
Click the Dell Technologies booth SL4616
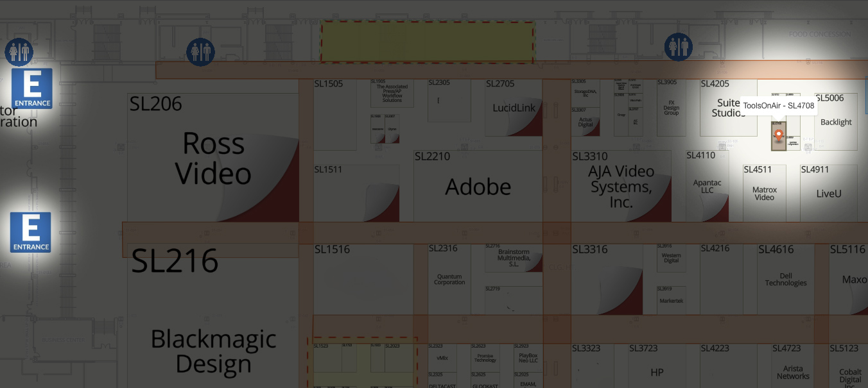point(785,280)
